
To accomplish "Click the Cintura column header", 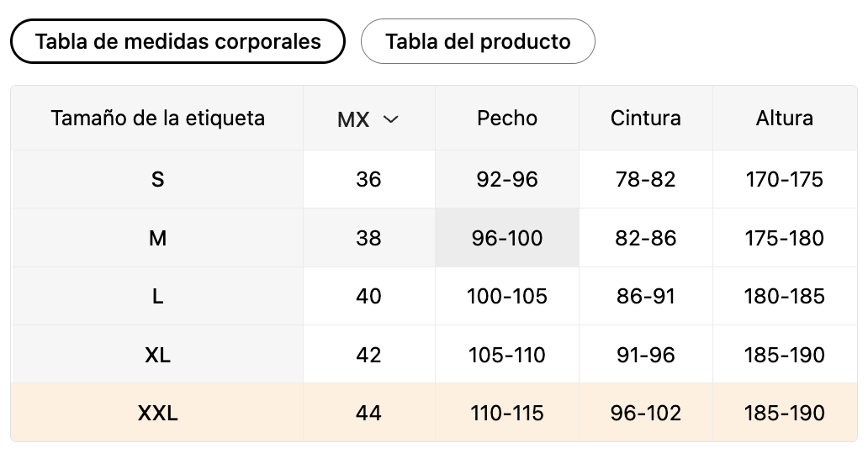I will 645,119.
